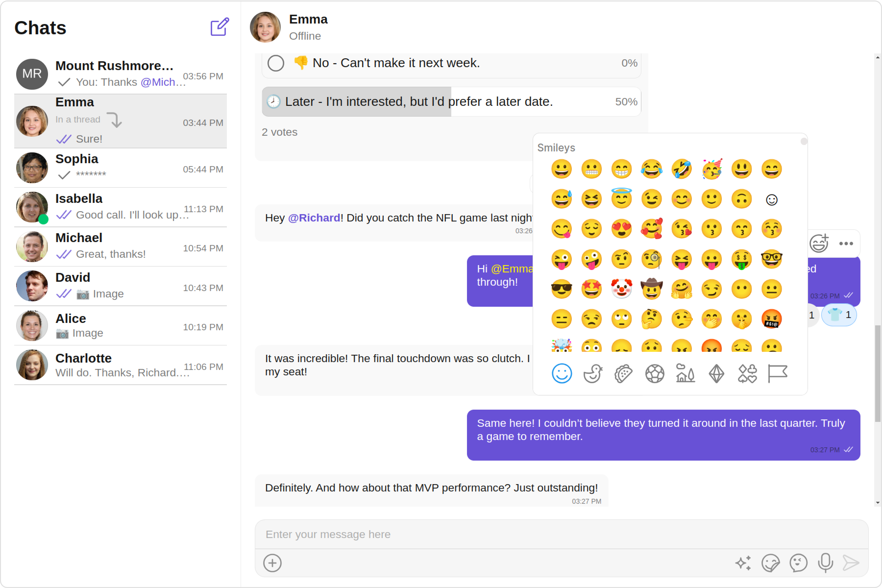
Task: Click the @Richard mention link
Action: pyautogui.click(x=314, y=218)
